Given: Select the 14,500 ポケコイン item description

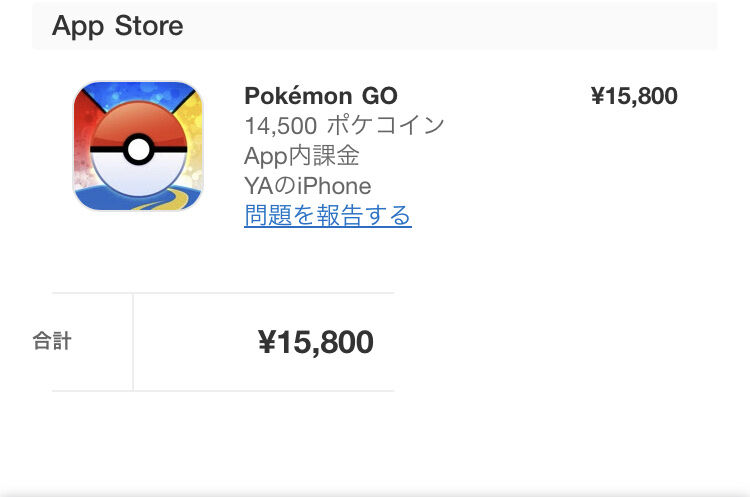Looking at the screenshot, I should point(344,125).
